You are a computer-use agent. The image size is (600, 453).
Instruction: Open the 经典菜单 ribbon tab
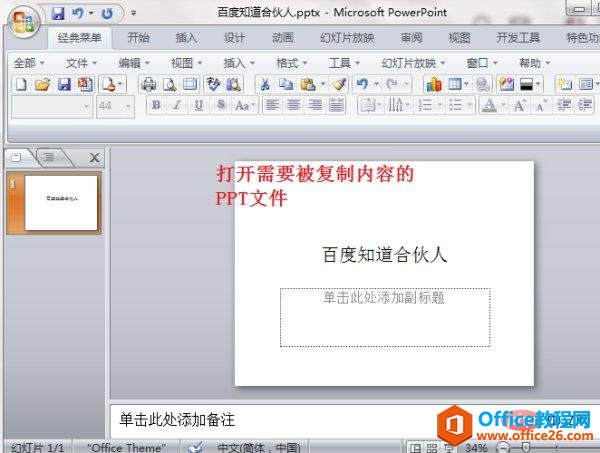tap(79, 38)
